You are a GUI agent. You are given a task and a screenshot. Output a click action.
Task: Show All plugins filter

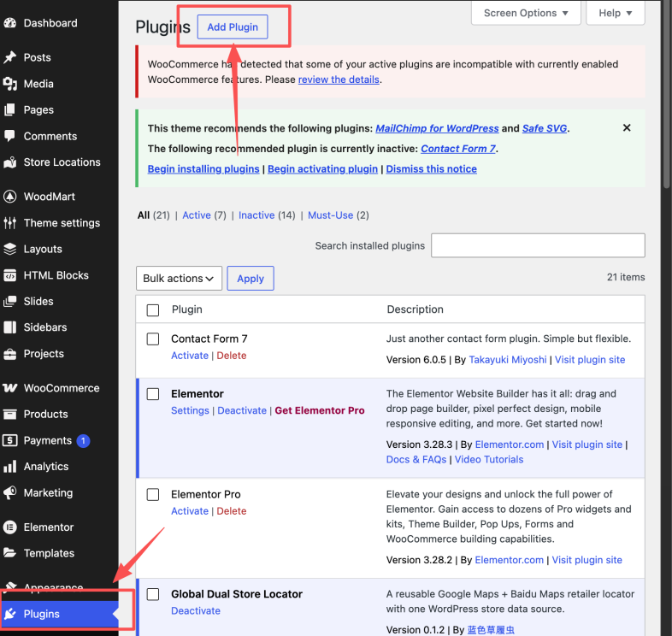144,215
